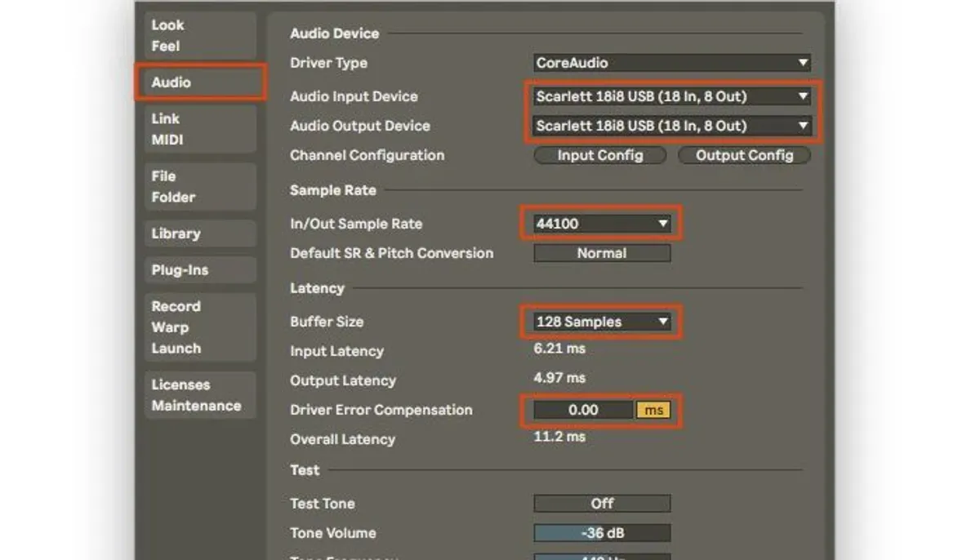Viewport: 980px width, 560px height.
Task: Open the Input Config dialog
Action: point(599,155)
